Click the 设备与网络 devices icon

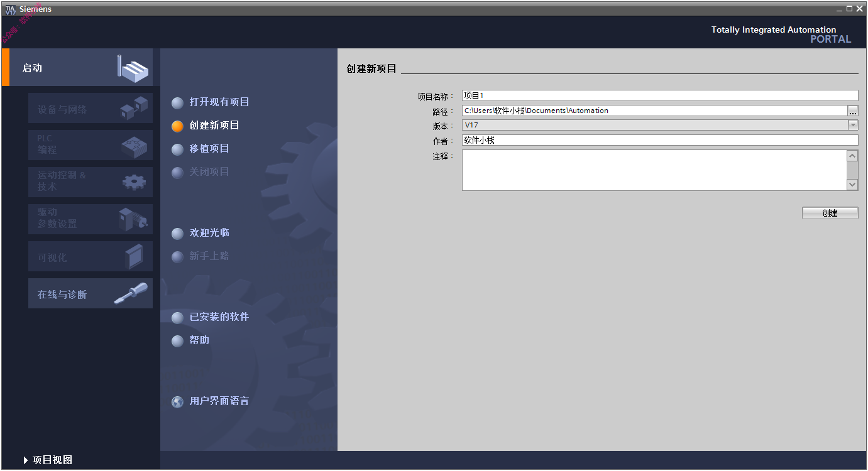pyautogui.click(x=134, y=108)
